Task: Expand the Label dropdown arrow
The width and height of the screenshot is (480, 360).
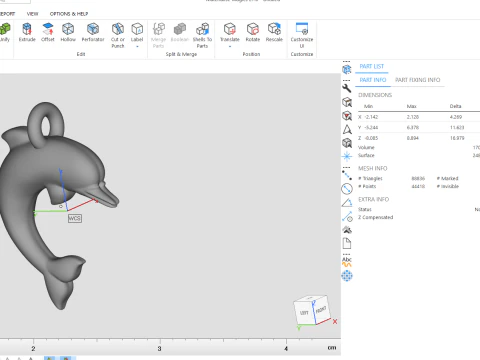Action: pos(137,47)
